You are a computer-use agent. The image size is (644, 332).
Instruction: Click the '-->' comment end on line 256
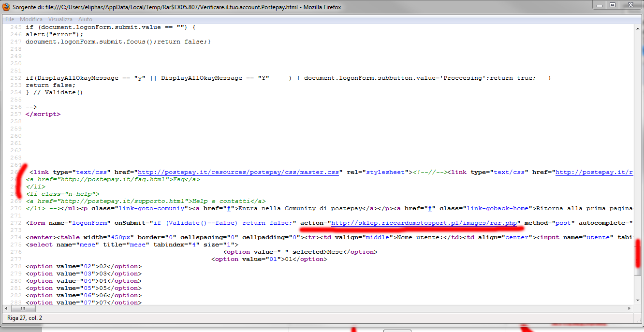click(x=31, y=107)
